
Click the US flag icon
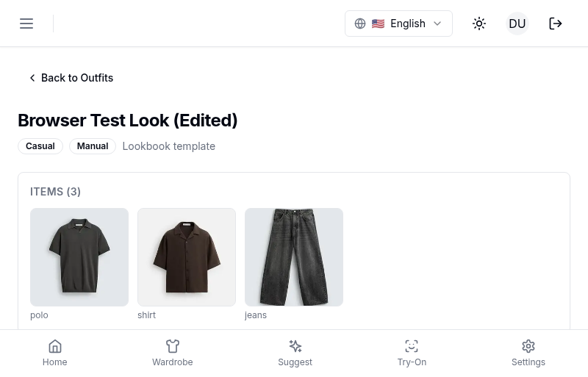coord(379,24)
